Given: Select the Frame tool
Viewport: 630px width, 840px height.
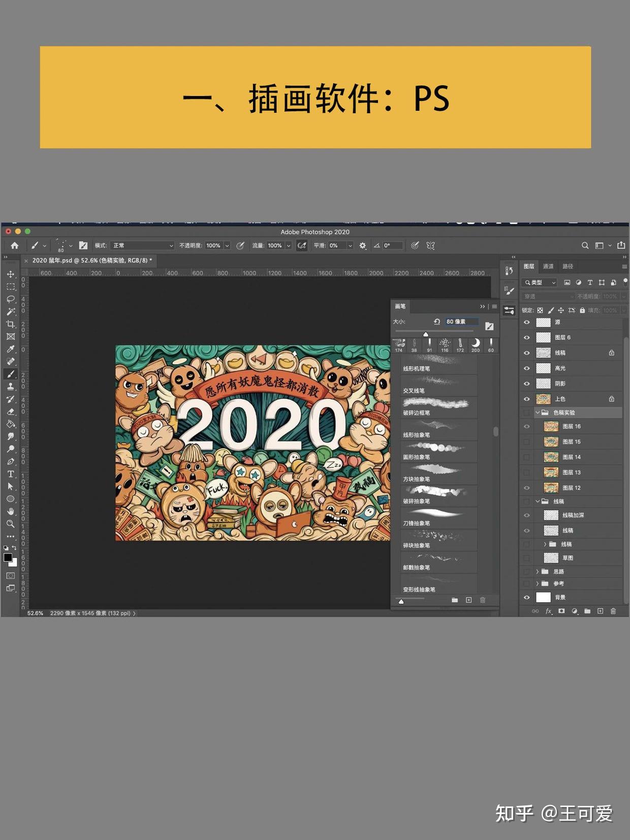Looking at the screenshot, I should pos(11,336).
